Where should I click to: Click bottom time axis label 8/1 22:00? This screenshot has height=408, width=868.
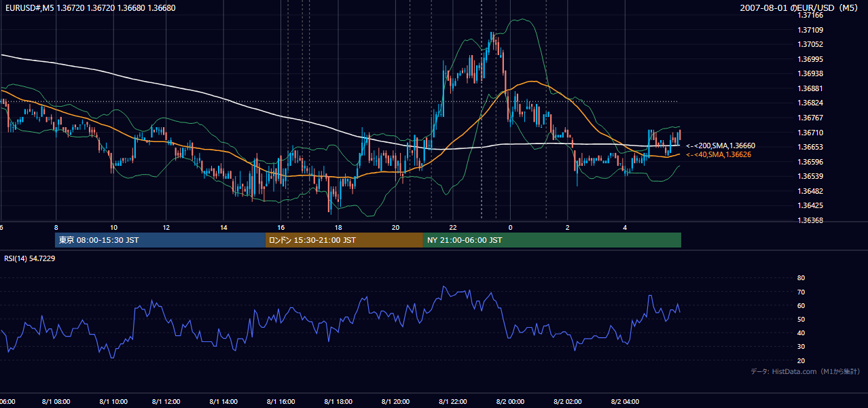(453, 402)
